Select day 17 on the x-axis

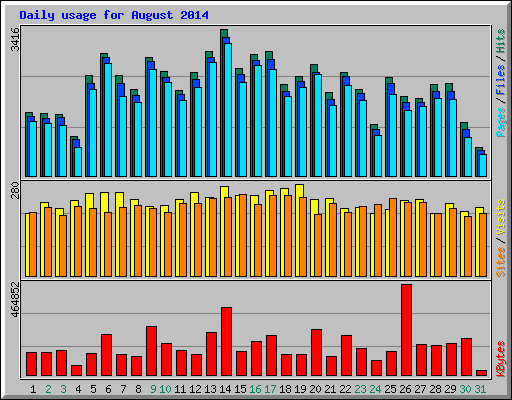click(270, 389)
